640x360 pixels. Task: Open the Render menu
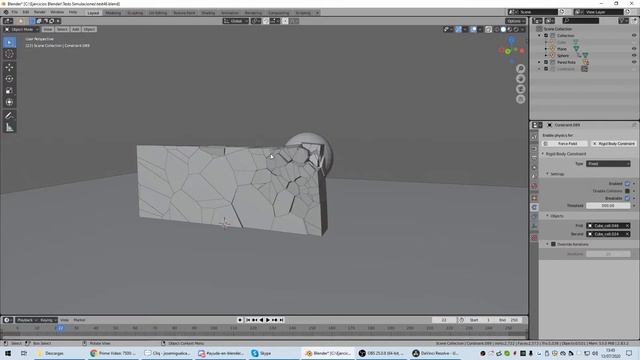[x=40, y=12]
